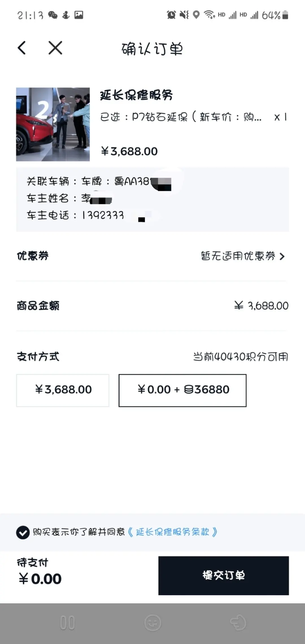This screenshot has height=644, width=305.
Task: Tap the back arrow icon
Action: click(x=22, y=47)
